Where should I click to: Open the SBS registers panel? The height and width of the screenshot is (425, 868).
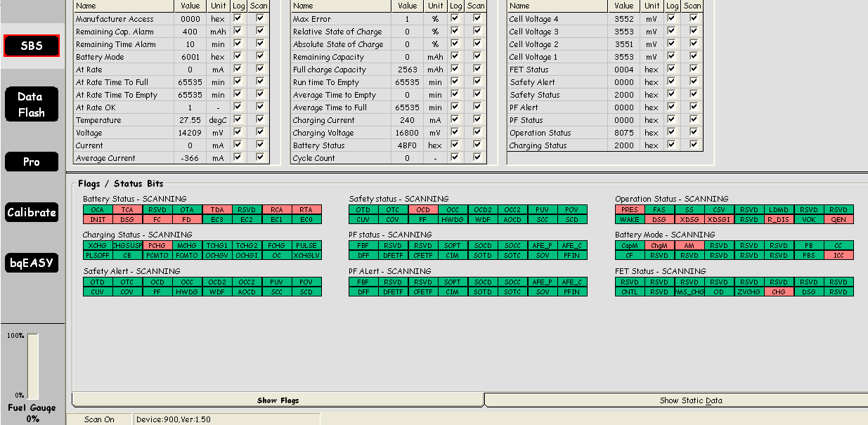31,45
